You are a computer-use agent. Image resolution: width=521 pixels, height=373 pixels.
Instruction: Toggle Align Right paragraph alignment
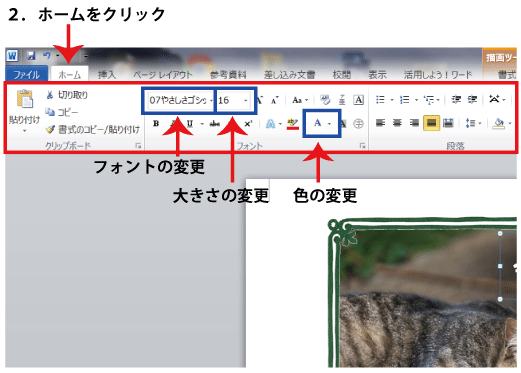[x=414, y=123]
